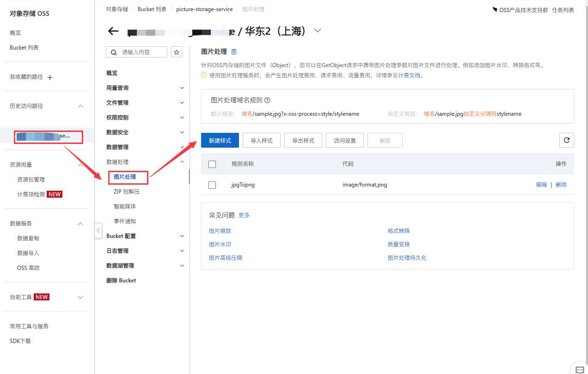Click the 导入样式 button

pos(262,140)
